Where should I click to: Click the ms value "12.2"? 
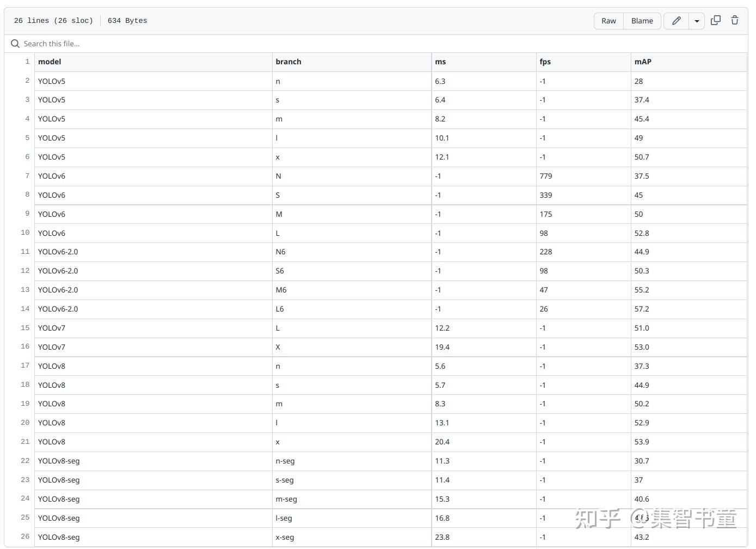(x=442, y=328)
